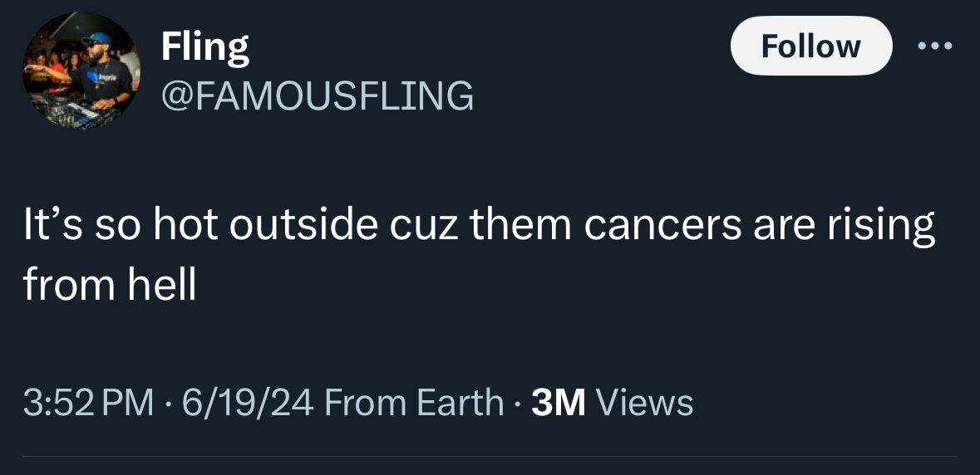The image size is (980, 475).
Task: Open the Fling display name link
Action: point(204,47)
